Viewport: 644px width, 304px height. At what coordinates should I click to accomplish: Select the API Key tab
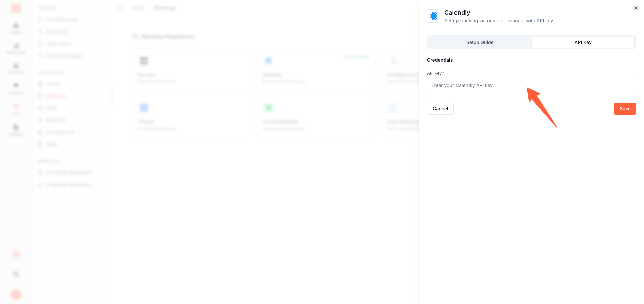[583, 42]
